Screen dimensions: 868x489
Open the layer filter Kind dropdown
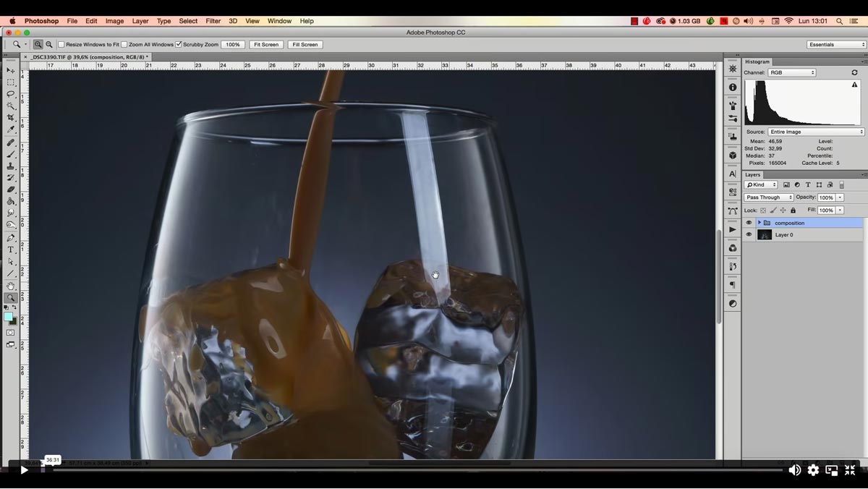[761, 185]
